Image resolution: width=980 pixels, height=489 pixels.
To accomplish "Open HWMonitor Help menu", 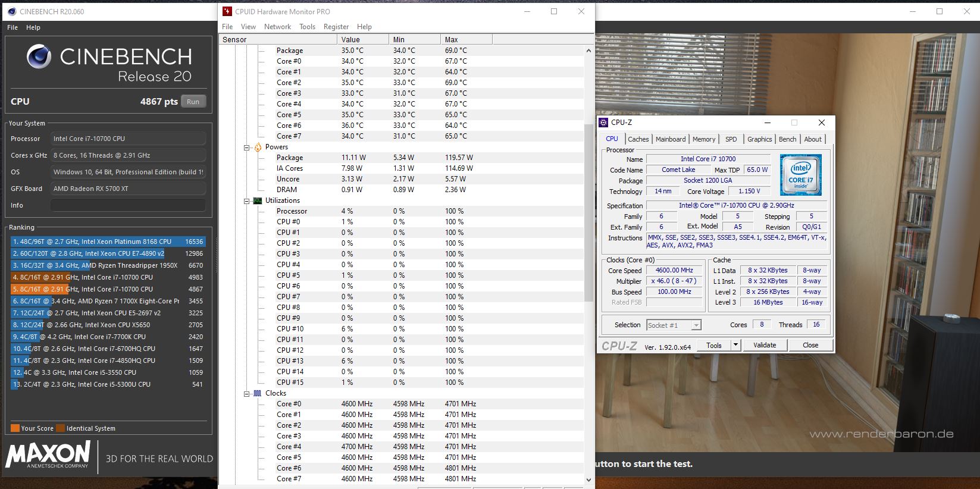I will pos(364,27).
